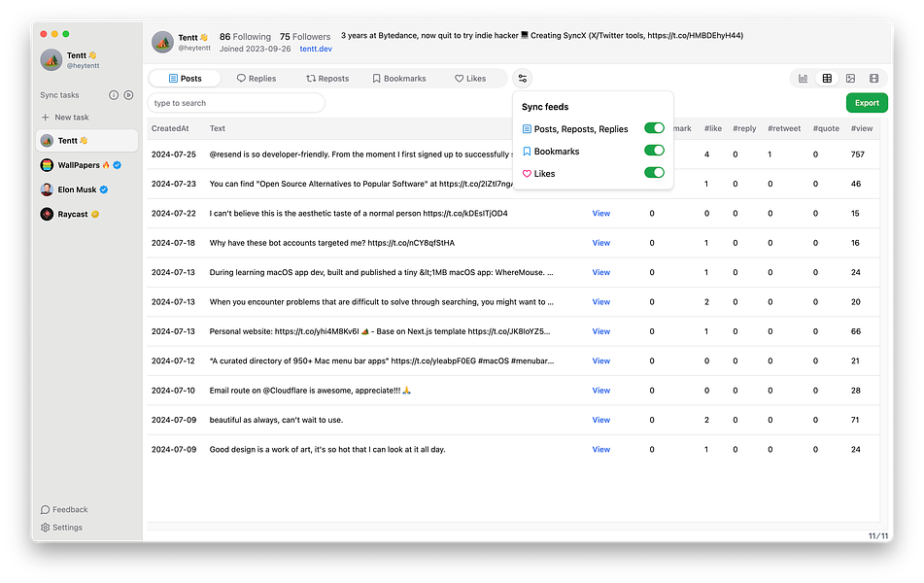Click the WallPapers blue verified badge
924x583 pixels.
[118, 165]
